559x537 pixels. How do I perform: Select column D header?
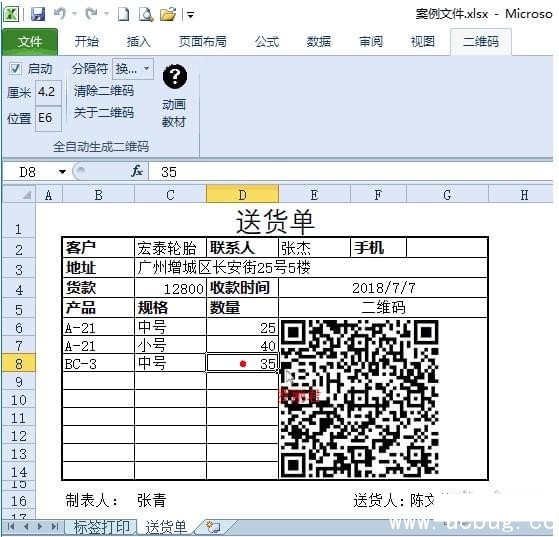coord(242,195)
